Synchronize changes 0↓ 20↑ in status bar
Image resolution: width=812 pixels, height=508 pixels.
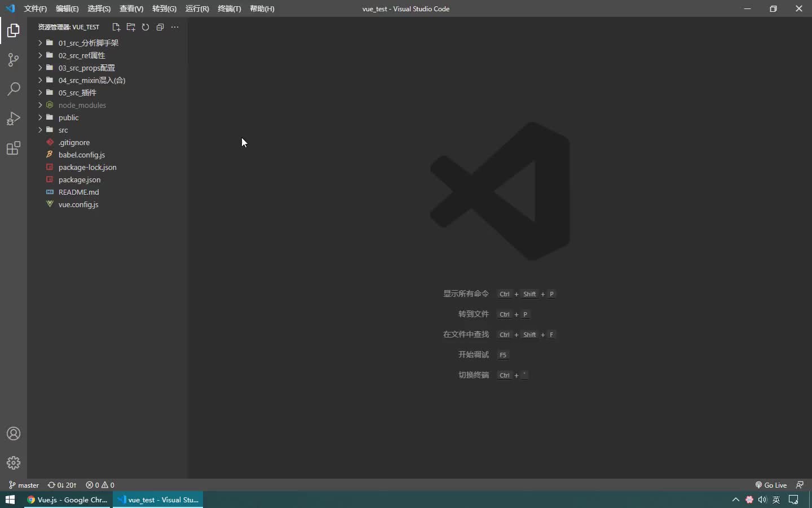pyautogui.click(x=62, y=485)
